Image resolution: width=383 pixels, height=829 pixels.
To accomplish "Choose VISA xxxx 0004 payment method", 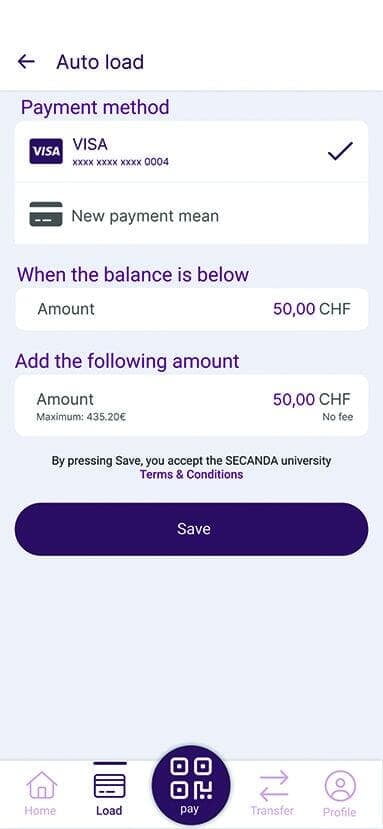I will coord(191,152).
